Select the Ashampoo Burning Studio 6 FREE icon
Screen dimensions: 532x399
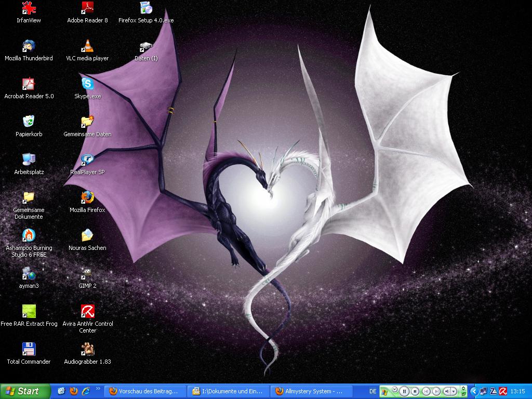[29, 244]
